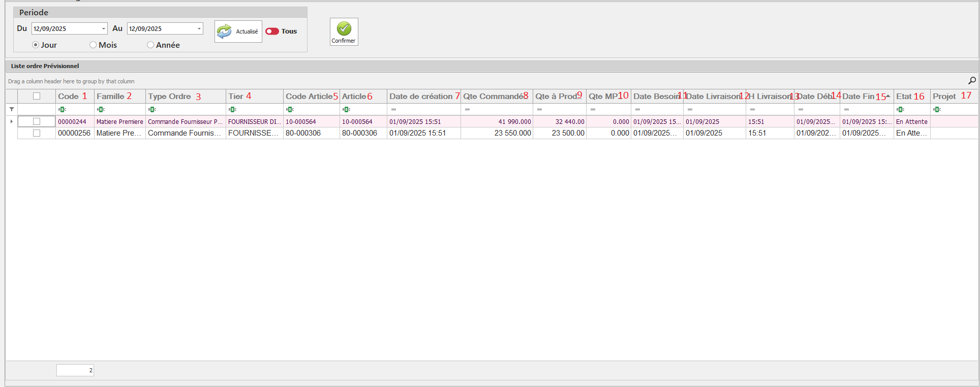Tick the checkbox for order 00000256

coord(37,133)
